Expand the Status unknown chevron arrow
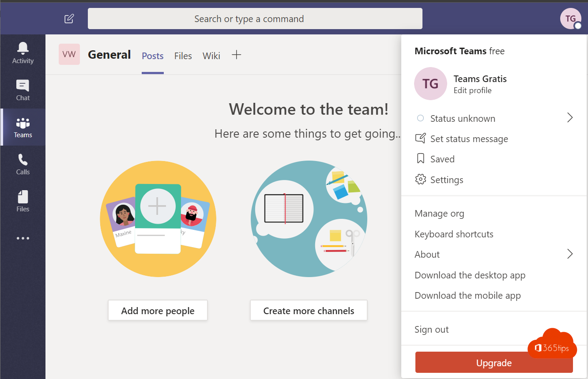 coord(570,117)
